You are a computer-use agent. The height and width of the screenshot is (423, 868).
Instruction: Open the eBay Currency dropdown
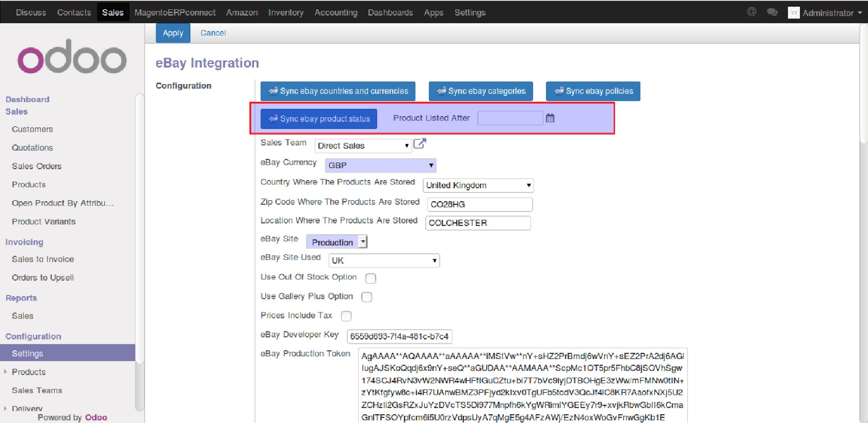[381, 165]
